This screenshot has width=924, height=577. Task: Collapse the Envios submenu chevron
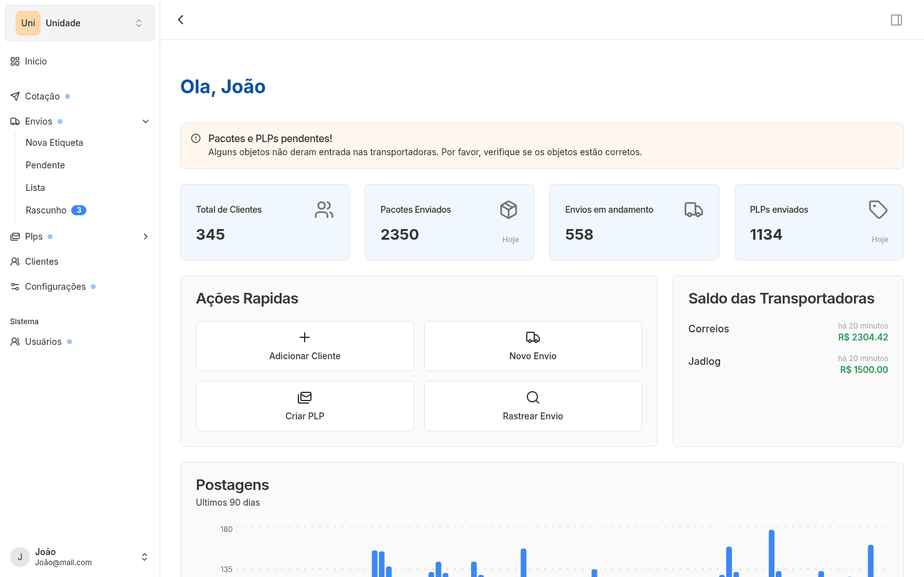point(146,121)
